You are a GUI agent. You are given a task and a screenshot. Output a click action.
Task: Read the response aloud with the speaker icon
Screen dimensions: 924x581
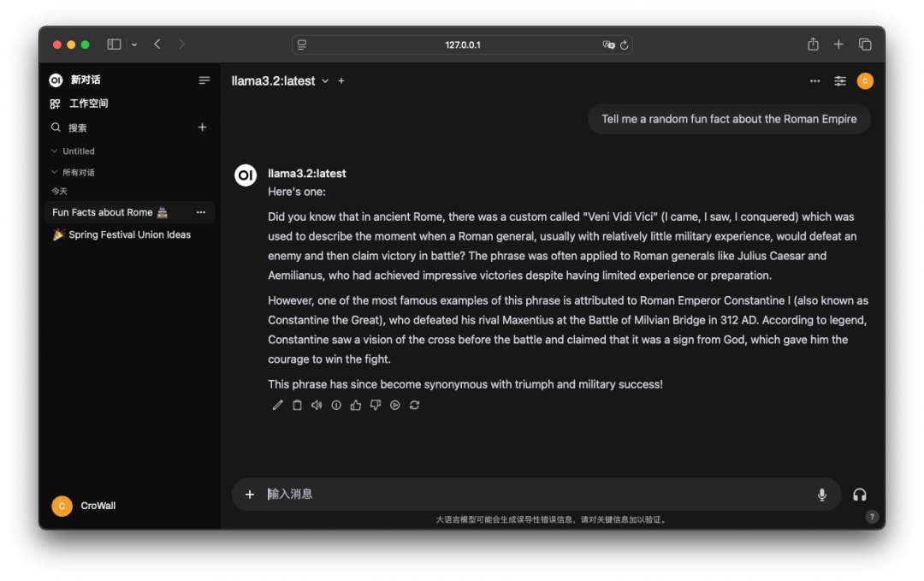tap(317, 405)
